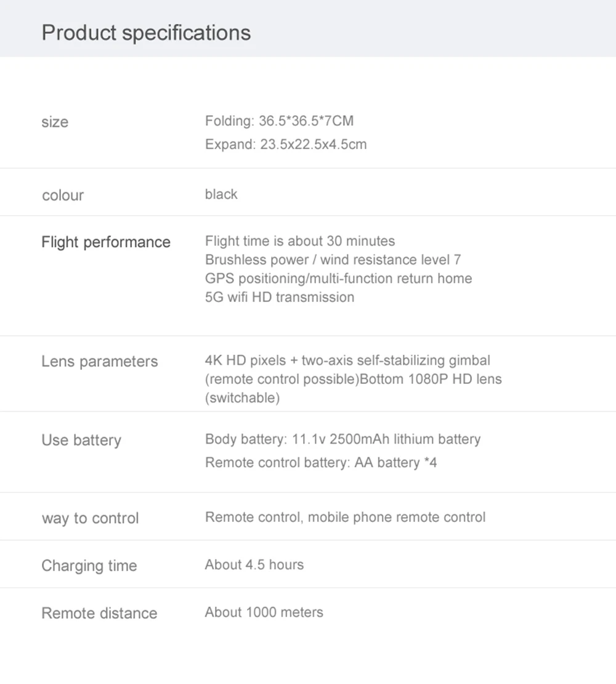Click the About 4.5 hours charging value

(254, 564)
